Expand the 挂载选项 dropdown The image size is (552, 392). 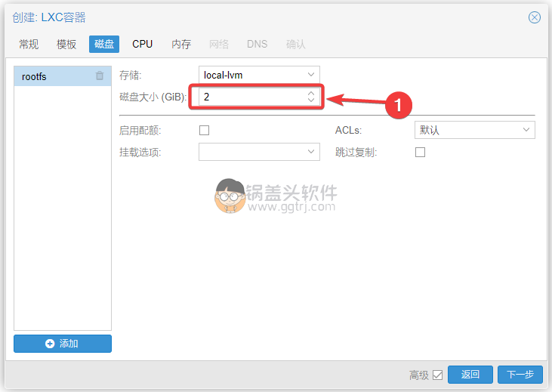click(259, 152)
